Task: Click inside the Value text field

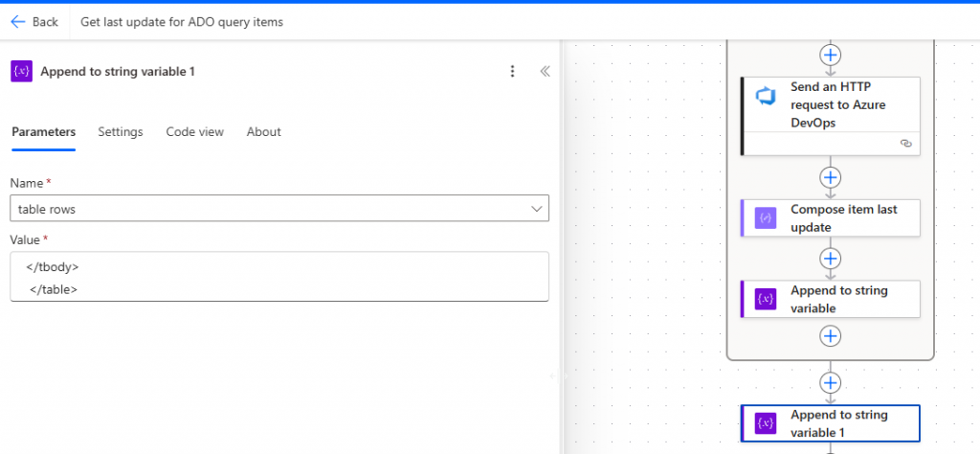Action: point(279,277)
